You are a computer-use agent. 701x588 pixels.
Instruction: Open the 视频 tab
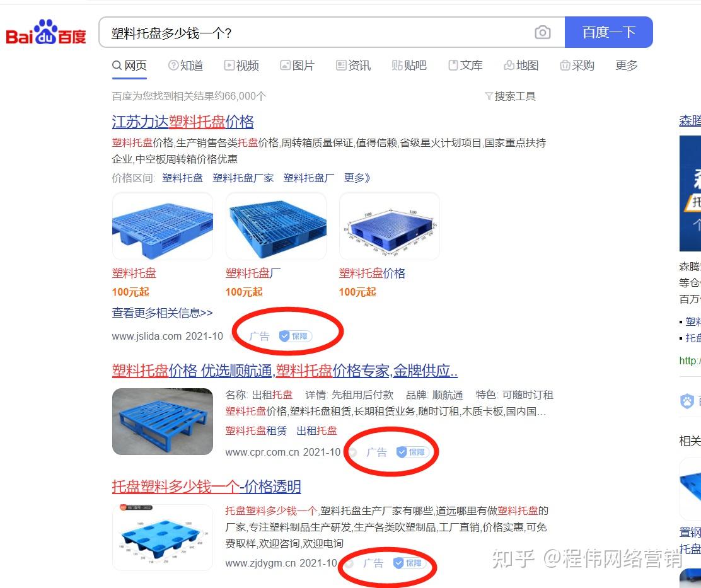(x=241, y=66)
